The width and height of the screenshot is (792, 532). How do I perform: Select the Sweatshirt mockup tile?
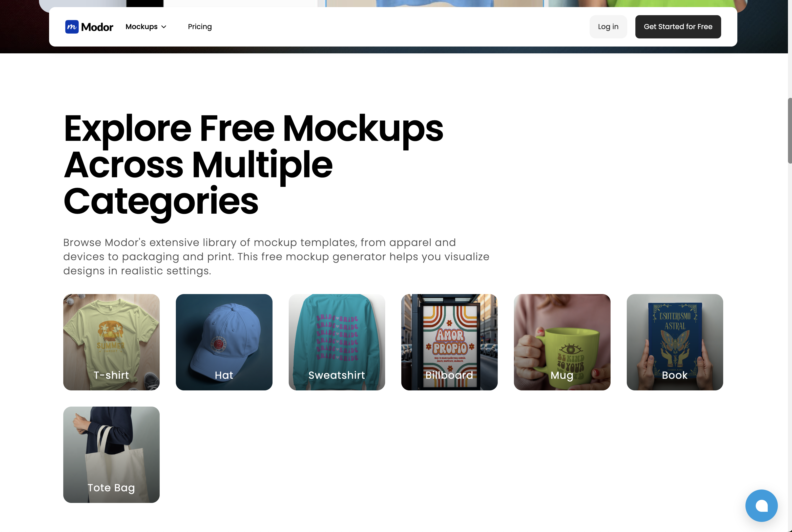[337, 342]
